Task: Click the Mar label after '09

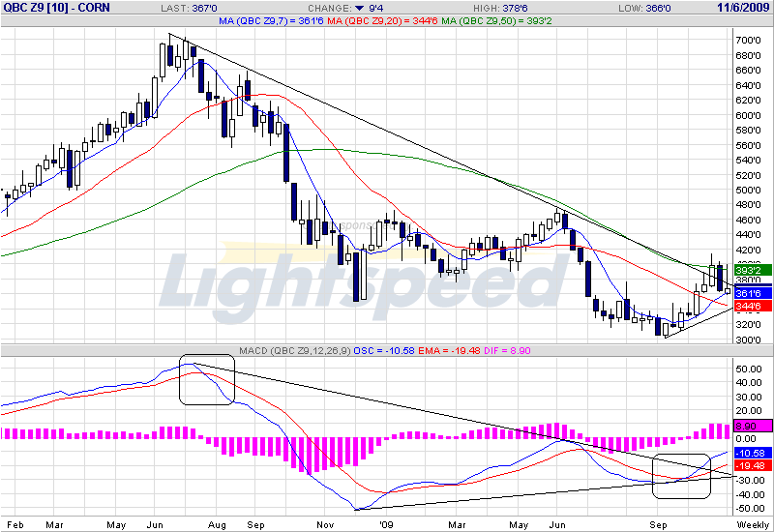Action: (457, 524)
